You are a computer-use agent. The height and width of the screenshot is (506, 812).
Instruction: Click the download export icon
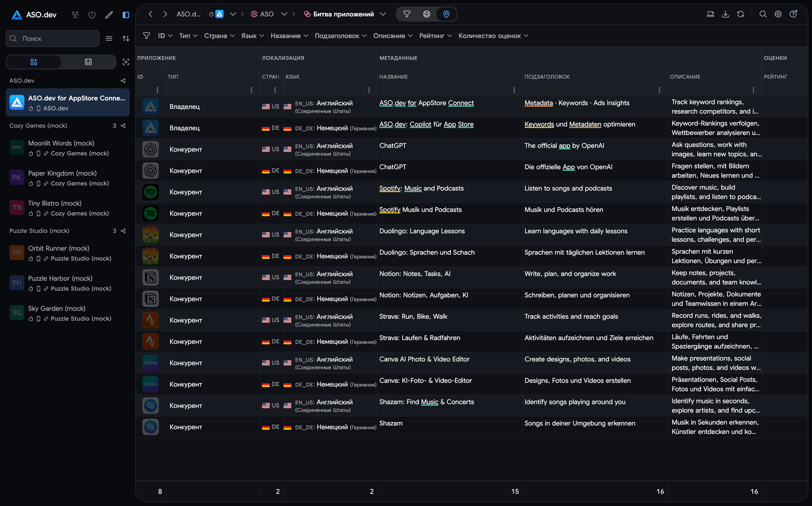click(726, 14)
